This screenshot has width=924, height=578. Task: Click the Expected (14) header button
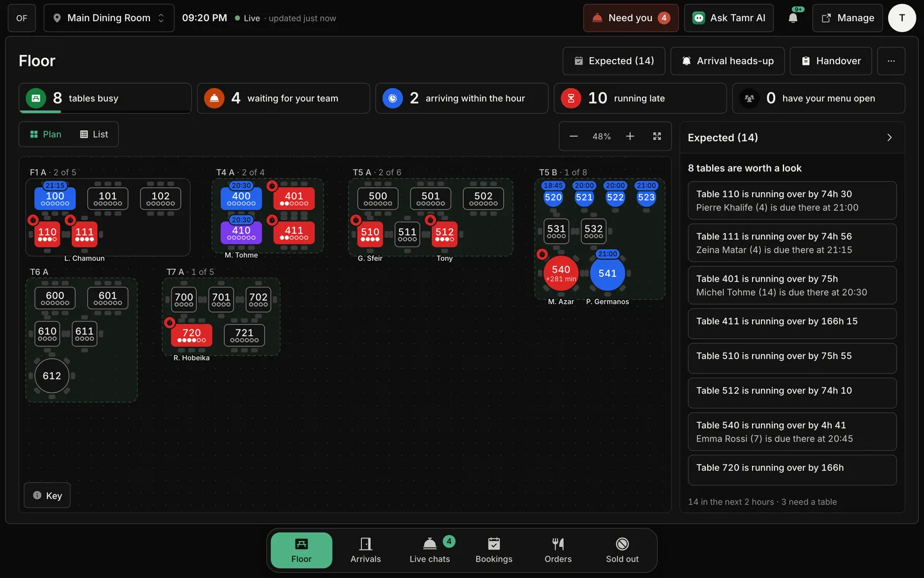click(614, 61)
